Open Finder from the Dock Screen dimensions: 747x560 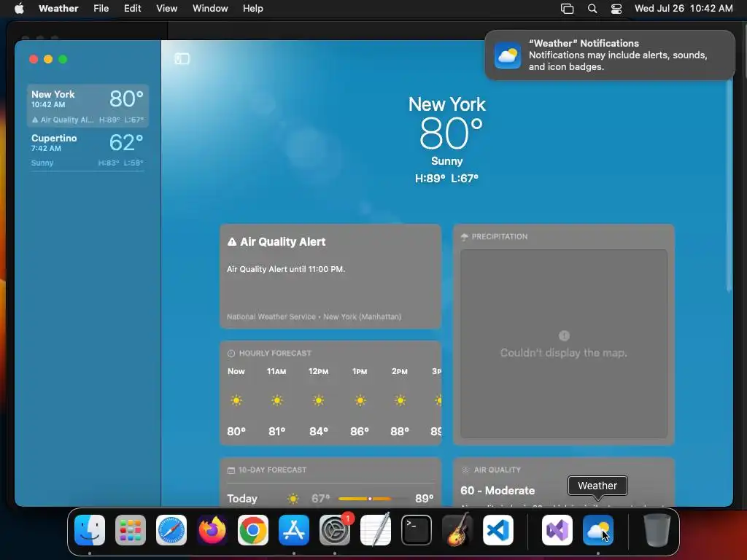90,530
